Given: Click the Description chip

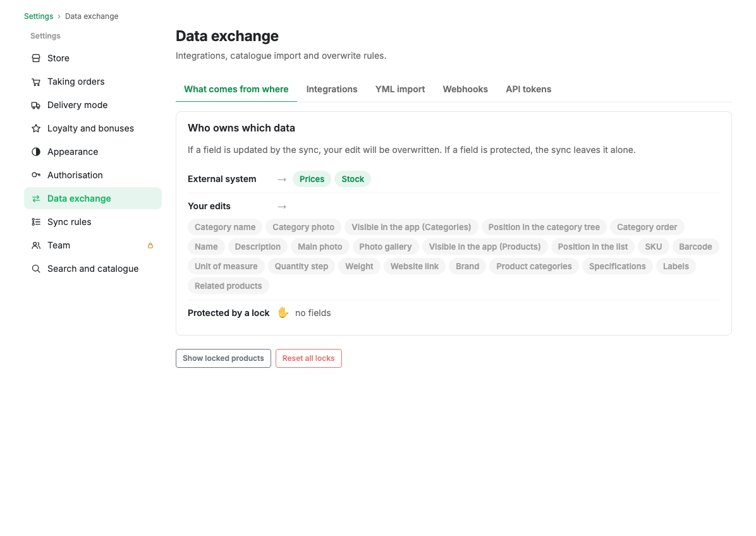Looking at the screenshot, I should click(257, 247).
